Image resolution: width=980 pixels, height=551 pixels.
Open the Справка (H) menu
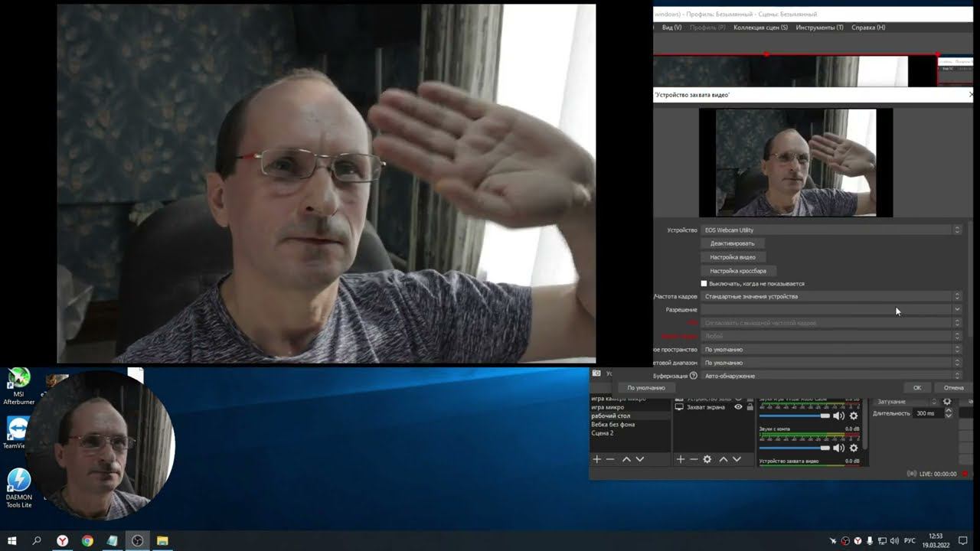pyautogui.click(x=868, y=28)
